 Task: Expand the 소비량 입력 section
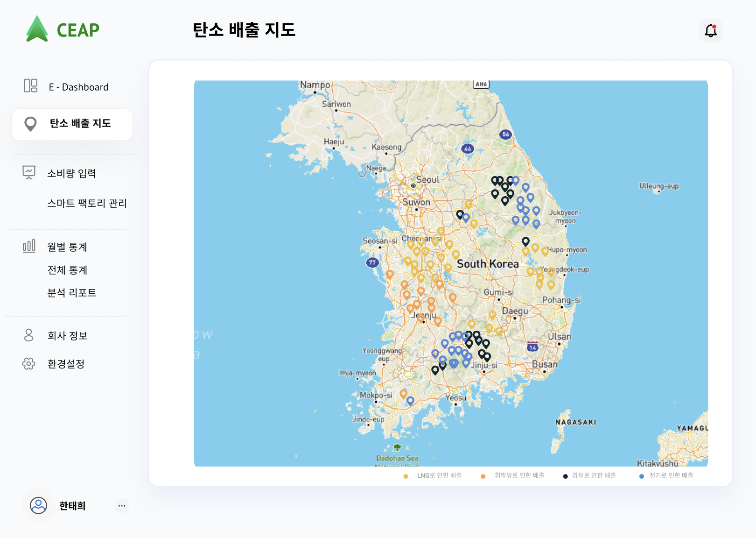pyautogui.click(x=72, y=173)
